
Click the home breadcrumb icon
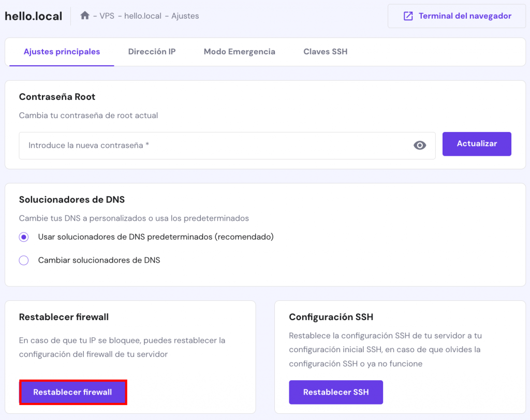85,16
